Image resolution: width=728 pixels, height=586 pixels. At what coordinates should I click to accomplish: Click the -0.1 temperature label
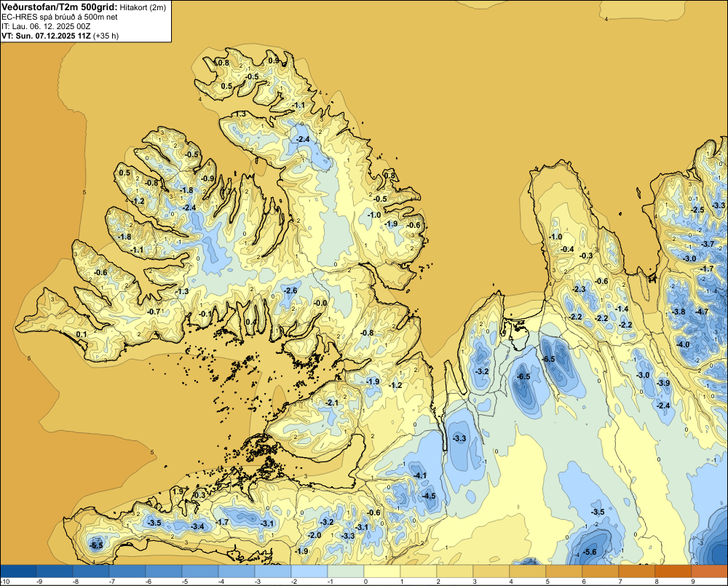coord(206,314)
